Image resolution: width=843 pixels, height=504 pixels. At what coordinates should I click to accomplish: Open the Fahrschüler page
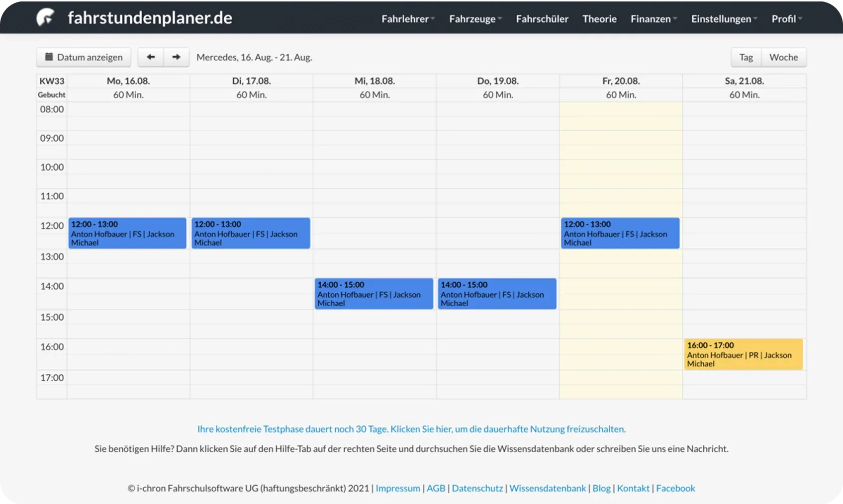pyautogui.click(x=542, y=19)
